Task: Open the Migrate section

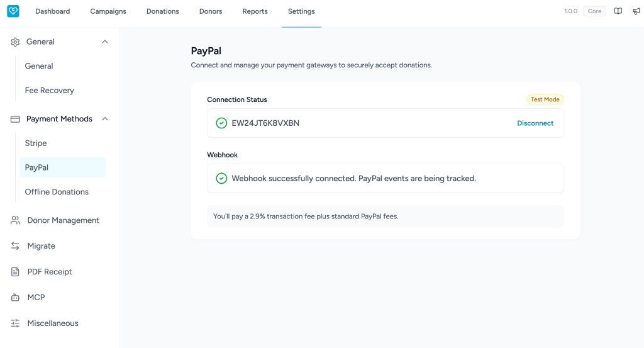Action: [41, 245]
